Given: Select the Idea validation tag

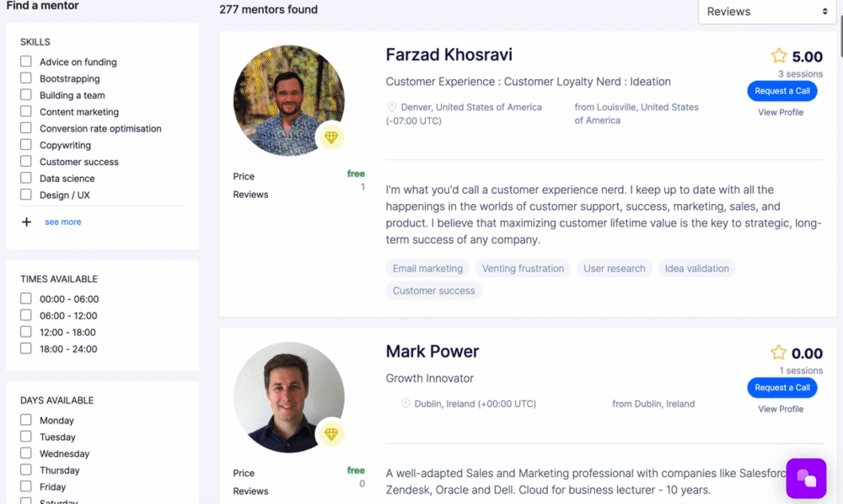Looking at the screenshot, I should (696, 269).
